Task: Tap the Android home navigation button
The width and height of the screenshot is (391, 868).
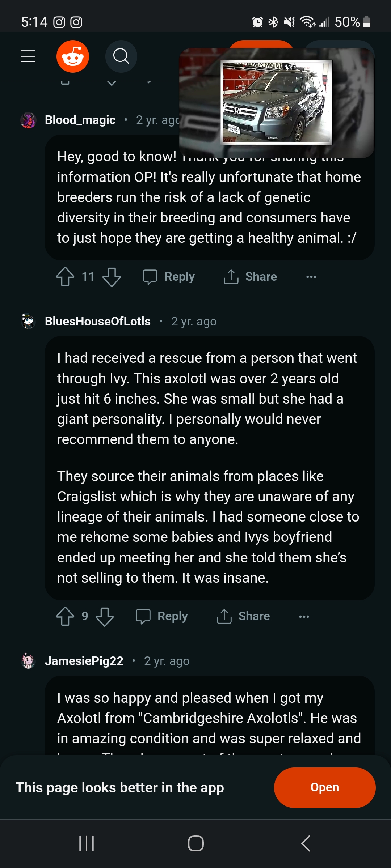Action: 195,843
